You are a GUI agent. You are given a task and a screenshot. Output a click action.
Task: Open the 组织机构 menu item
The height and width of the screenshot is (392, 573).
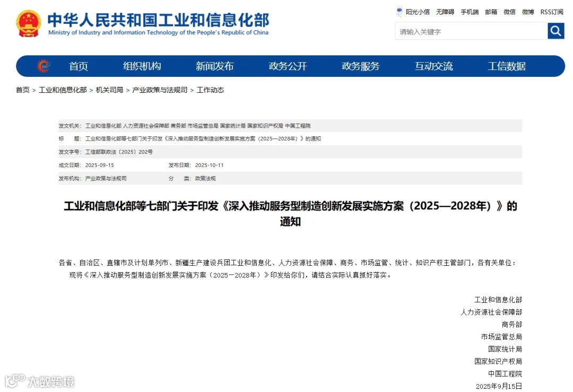click(142, 66)
